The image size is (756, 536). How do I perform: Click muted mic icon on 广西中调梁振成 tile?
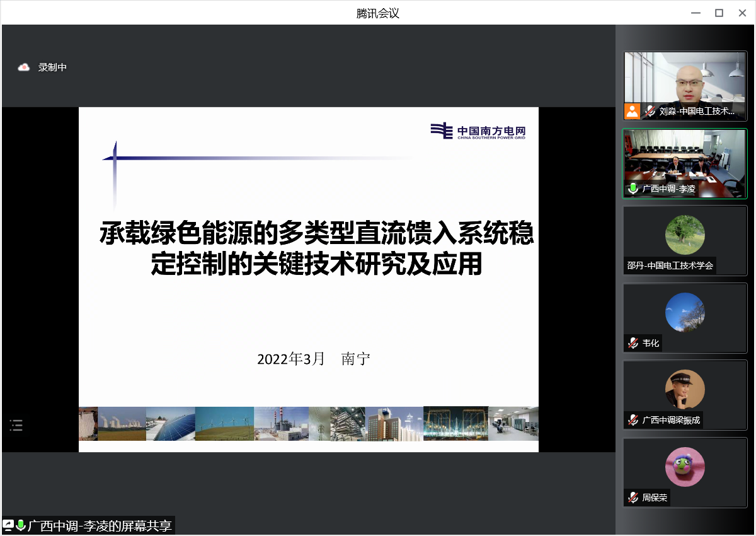click(633, 420)
